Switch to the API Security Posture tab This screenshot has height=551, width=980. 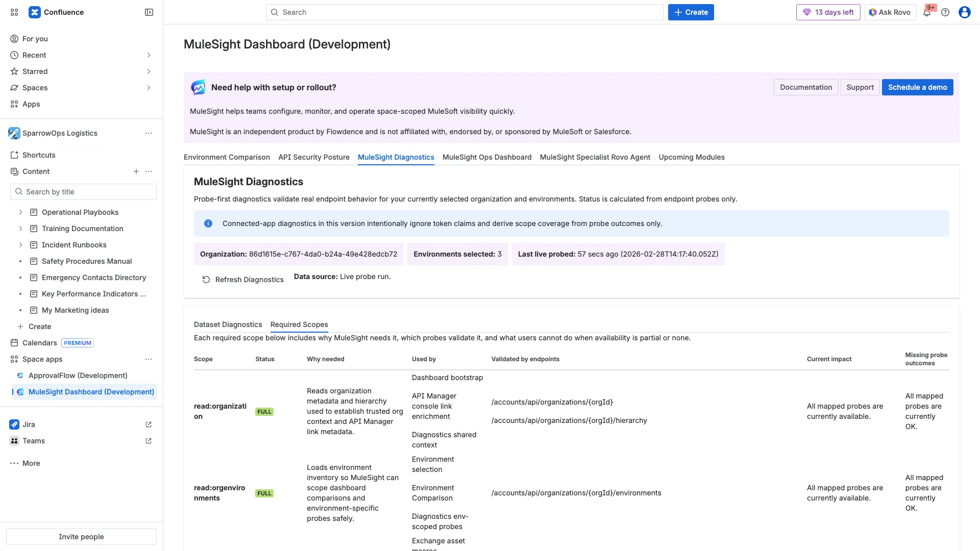point(313,157)
